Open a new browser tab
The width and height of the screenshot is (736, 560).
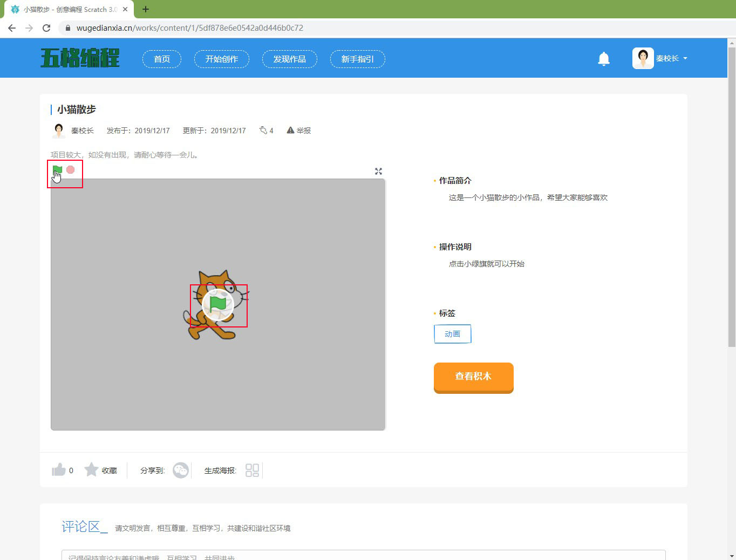point(146,9)
